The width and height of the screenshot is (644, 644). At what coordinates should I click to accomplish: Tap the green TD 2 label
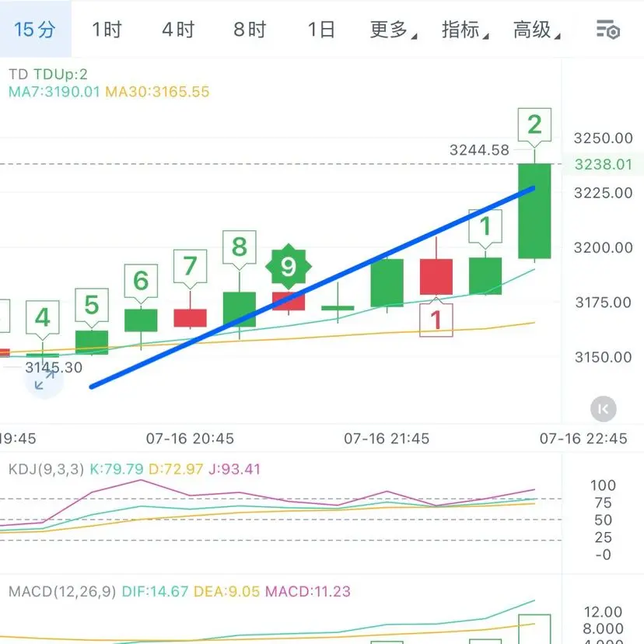(x=534, y=125)
